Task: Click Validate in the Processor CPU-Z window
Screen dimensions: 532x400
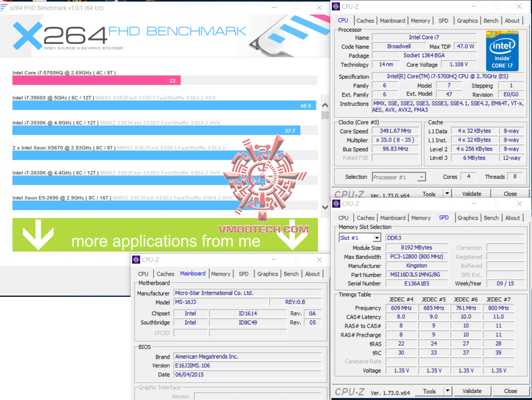Action: tap(472, 194)
